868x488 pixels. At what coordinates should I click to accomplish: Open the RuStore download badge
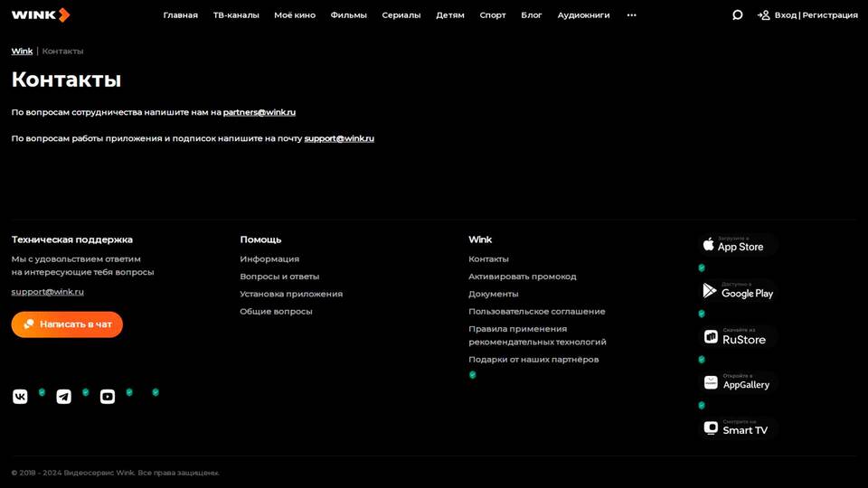(737, 336)
